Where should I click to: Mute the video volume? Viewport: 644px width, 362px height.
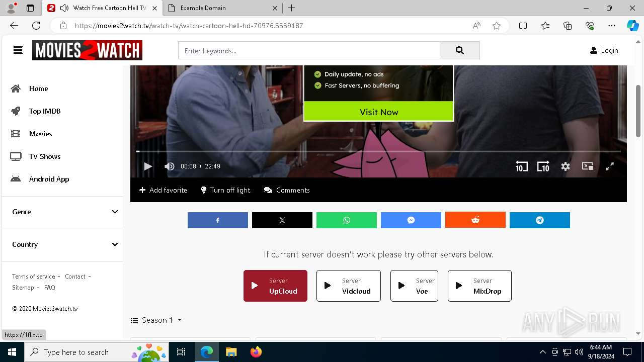(170, 166)
